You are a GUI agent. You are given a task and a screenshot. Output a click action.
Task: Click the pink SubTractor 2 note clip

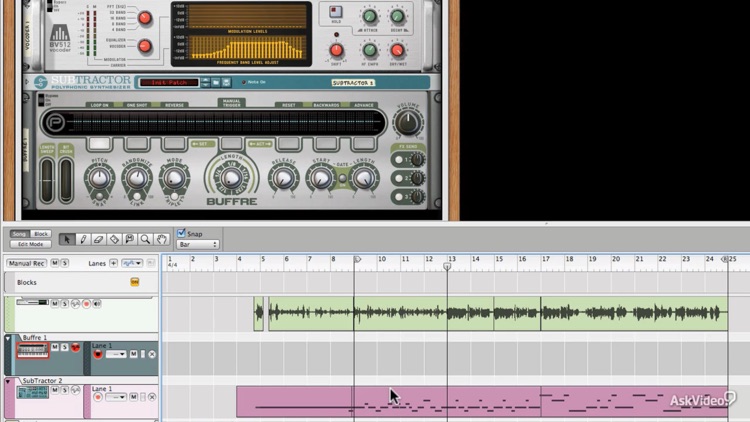[x=482, y=402]
